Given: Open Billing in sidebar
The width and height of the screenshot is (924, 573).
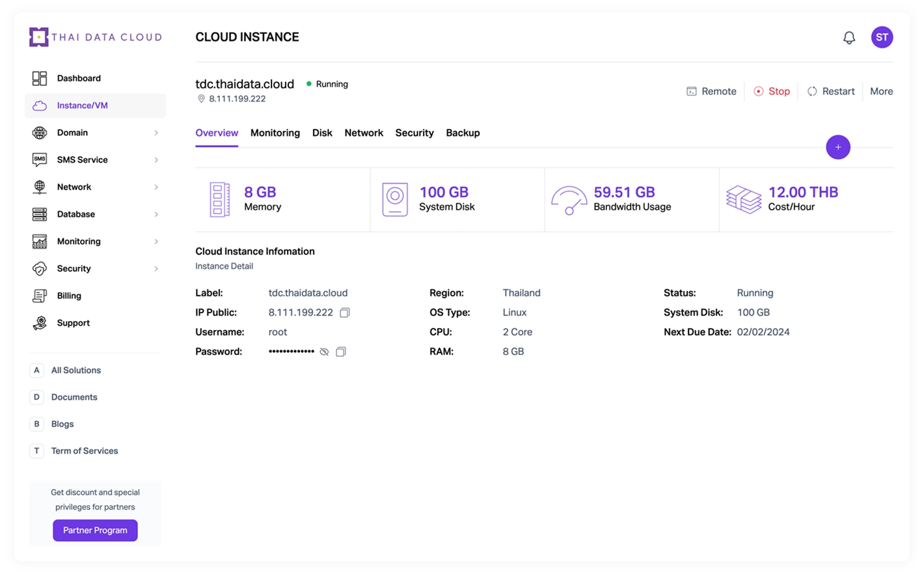Looking at the screenshot, I should [x=95, y=296].
